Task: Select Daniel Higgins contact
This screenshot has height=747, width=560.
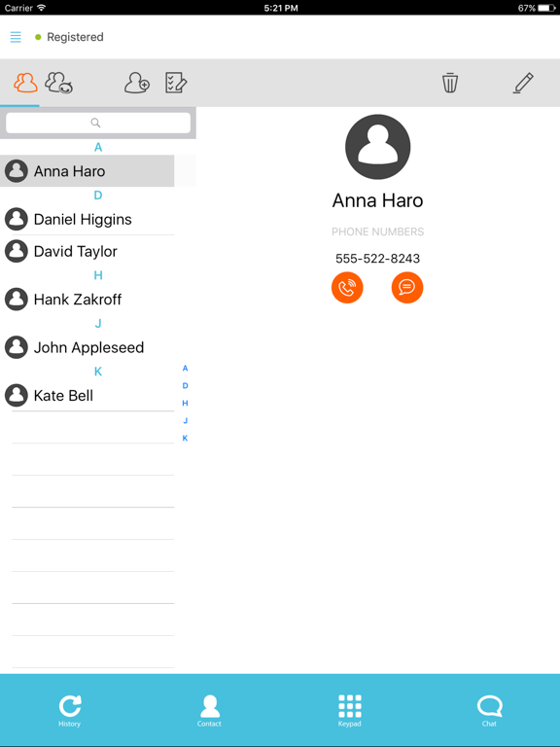Action: click(87, 219)
